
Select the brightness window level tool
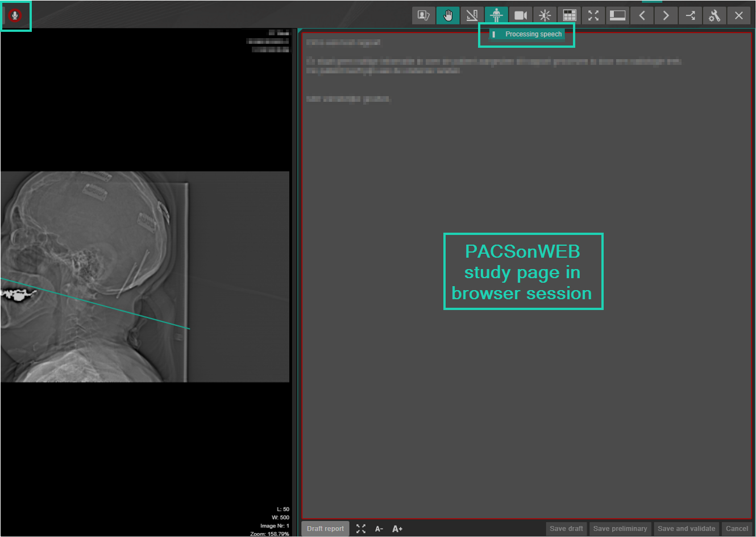click(545, 15)
